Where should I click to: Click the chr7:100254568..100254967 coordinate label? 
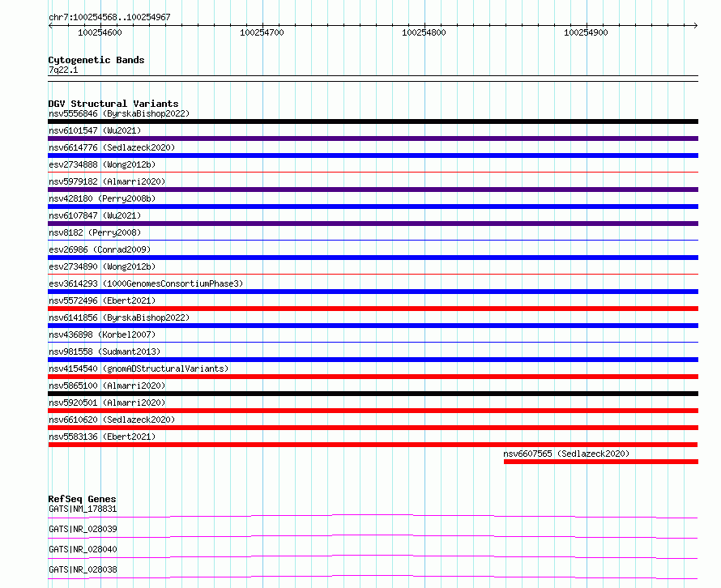pos(109,17)
